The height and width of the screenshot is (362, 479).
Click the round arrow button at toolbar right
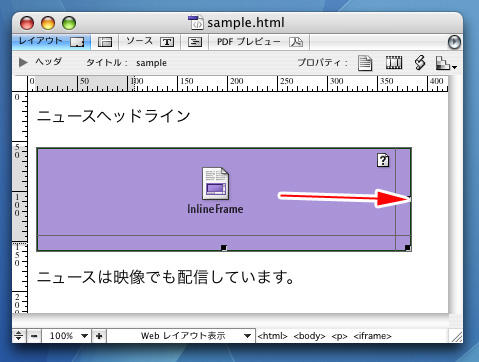(454, 42)
